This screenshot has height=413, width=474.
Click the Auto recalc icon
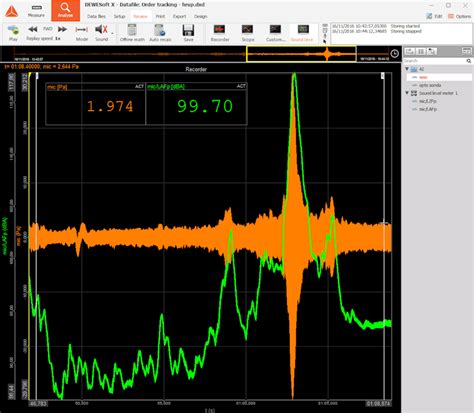click(x=160, y=30)
